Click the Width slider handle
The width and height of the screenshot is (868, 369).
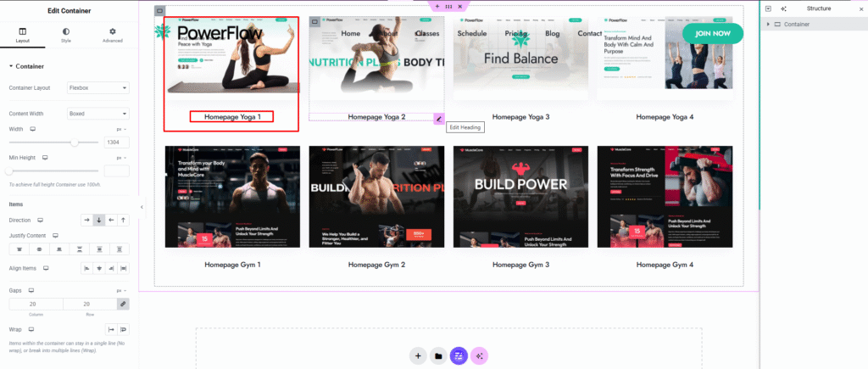[75, 143]
